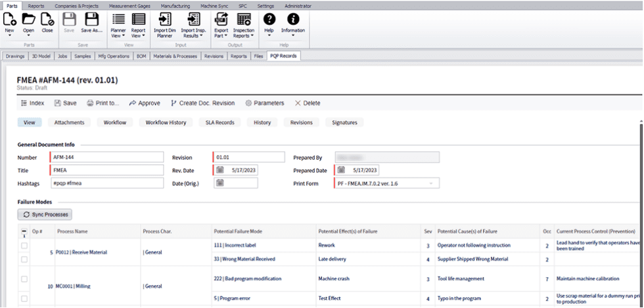
Task: Click the Hashtags input field
Action: (x=106, y=183)
